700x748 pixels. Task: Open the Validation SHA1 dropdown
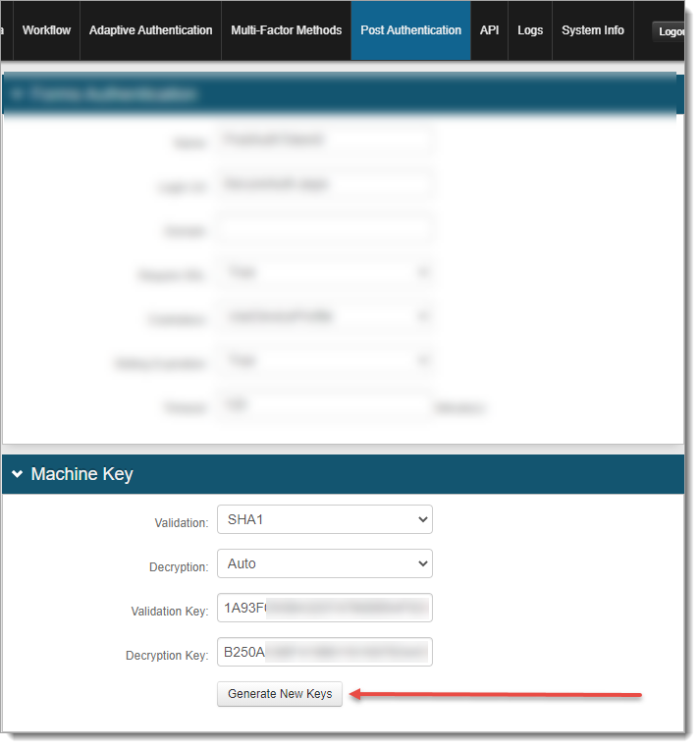[x=324, y=519]
